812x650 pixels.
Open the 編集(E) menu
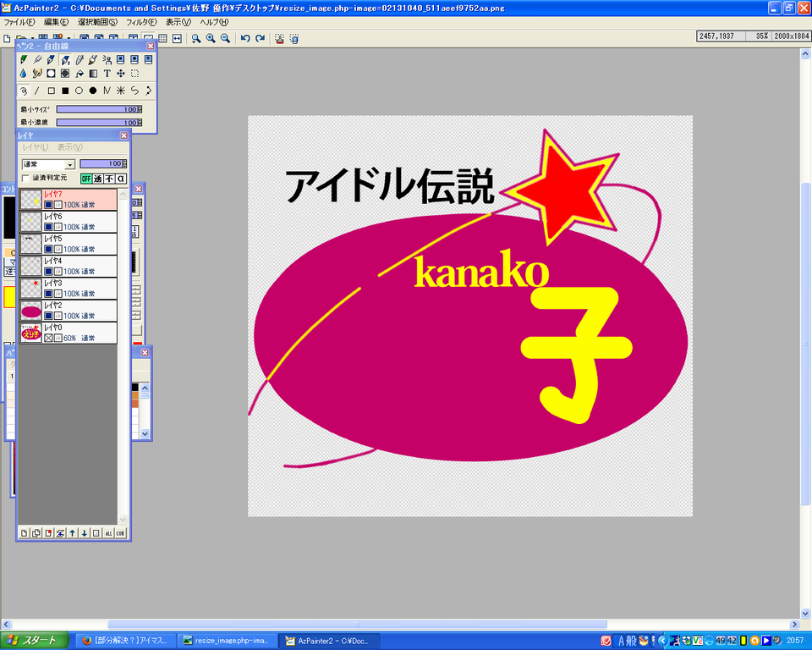[56, 22]
